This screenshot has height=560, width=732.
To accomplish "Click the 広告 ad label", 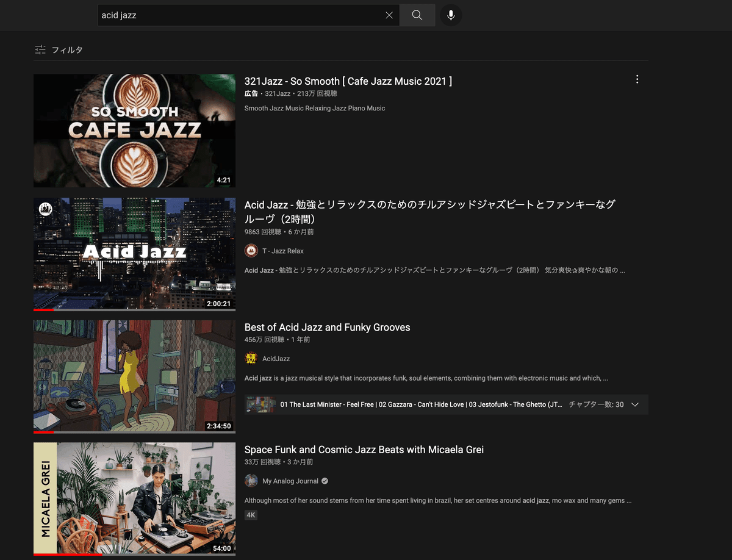I will 251,93.
